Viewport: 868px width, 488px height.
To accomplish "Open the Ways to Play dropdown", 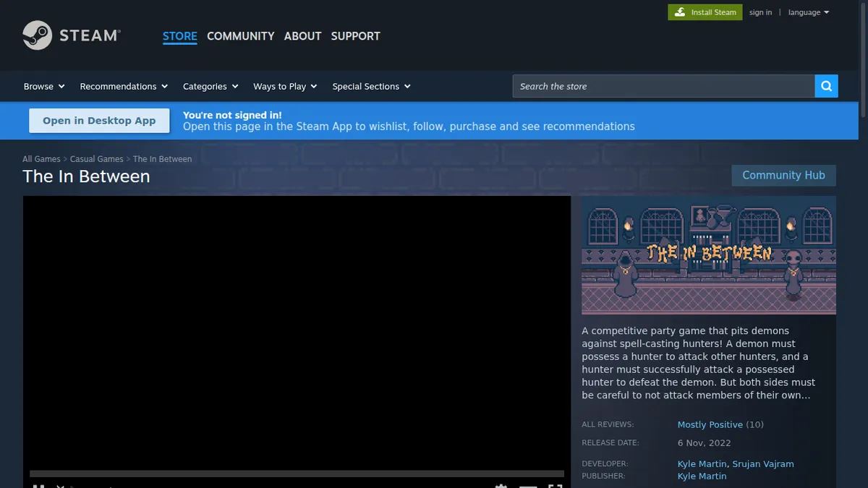I will click(x=285, y=86).
